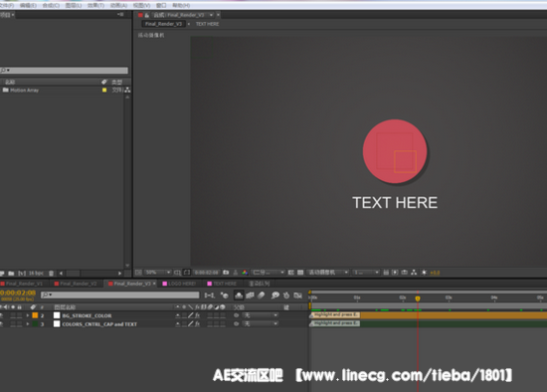Open project panel options menu icon
The height and width of the screenshot is (392, 547).
coord(120,15)
